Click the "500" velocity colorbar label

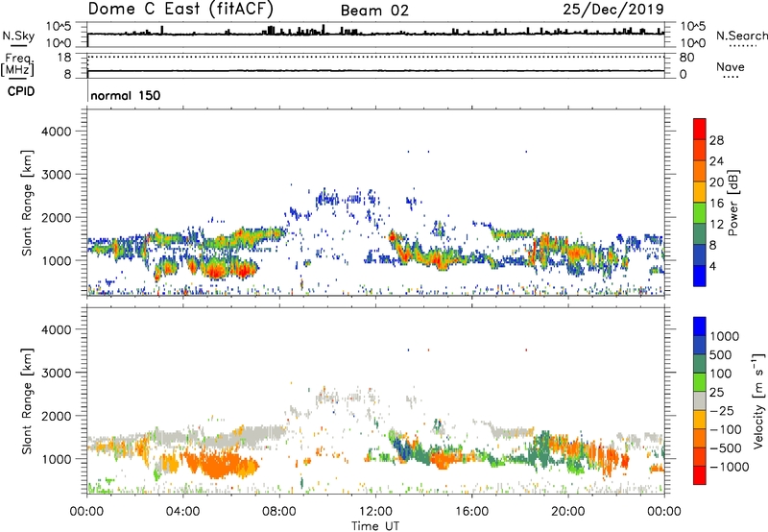click(723, 355)
